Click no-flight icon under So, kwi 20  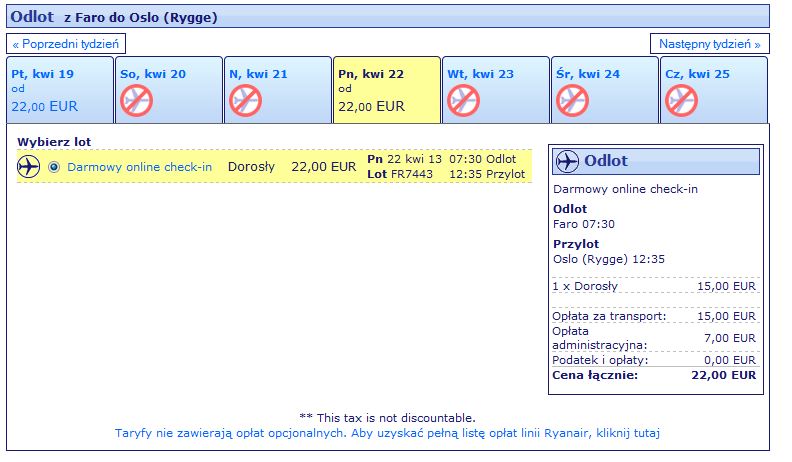[x=136, y=100]
